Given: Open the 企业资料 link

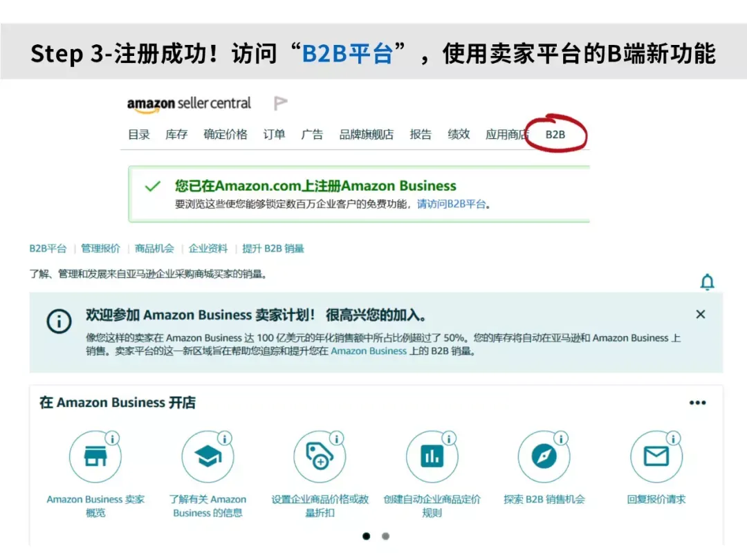Looking at the screenshot, I should pos(208,249).
